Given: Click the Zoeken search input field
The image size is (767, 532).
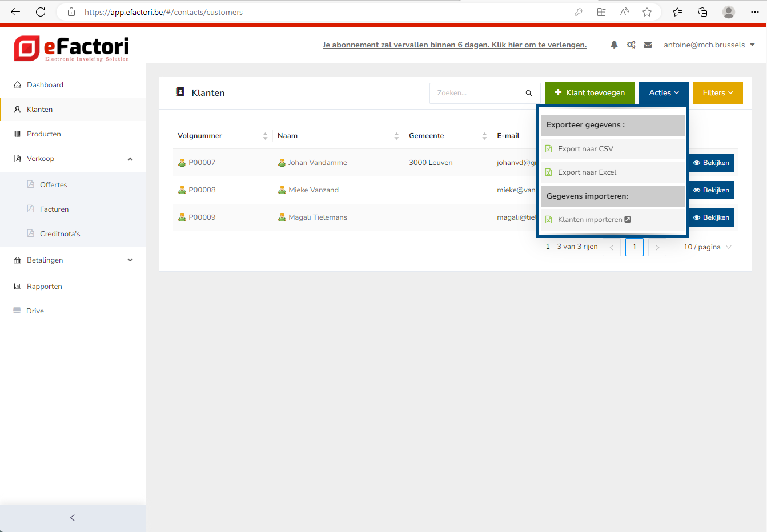Looking at the screenshot, I should pos(478,93).
